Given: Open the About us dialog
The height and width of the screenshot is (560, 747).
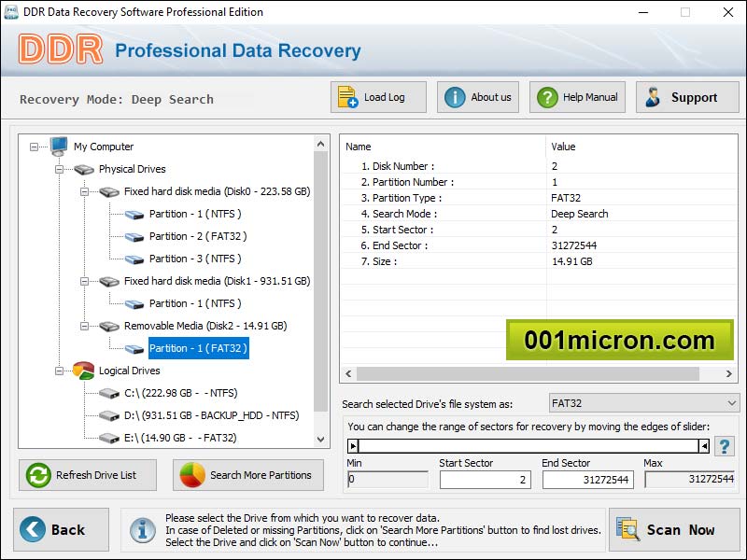Looking at the screenshot, I should [478, 97].
